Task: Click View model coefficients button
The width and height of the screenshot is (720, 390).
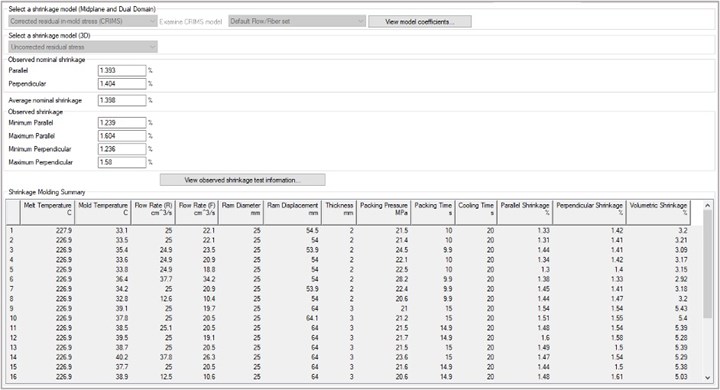Action: point(420,22)
